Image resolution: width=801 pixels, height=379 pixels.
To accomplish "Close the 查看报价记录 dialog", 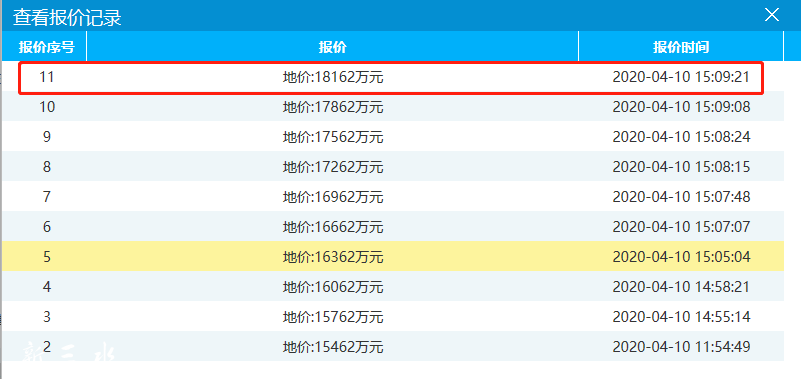I will coord(771,15).
